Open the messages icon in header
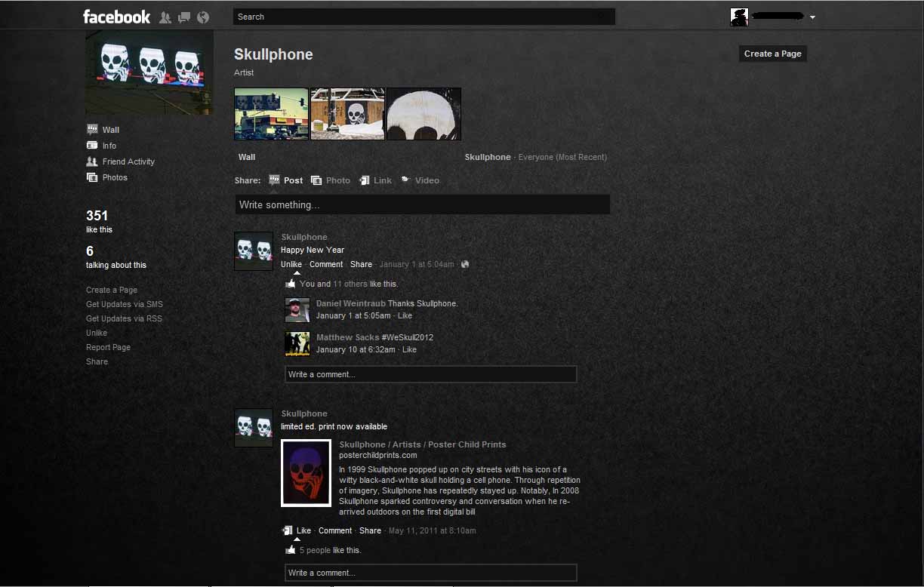 coord(183,17)
